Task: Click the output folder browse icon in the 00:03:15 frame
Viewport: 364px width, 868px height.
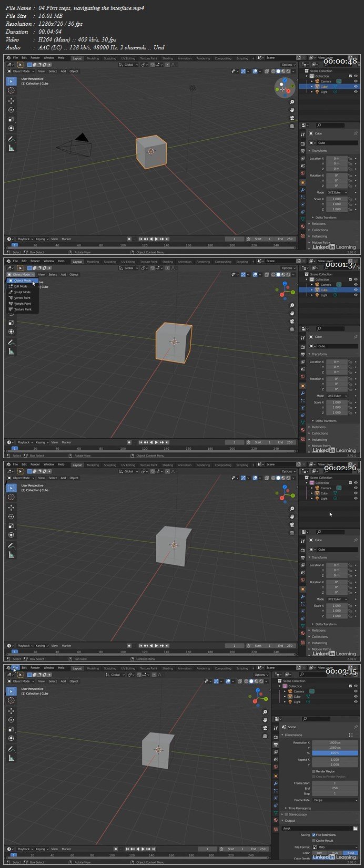Action: 355,828
